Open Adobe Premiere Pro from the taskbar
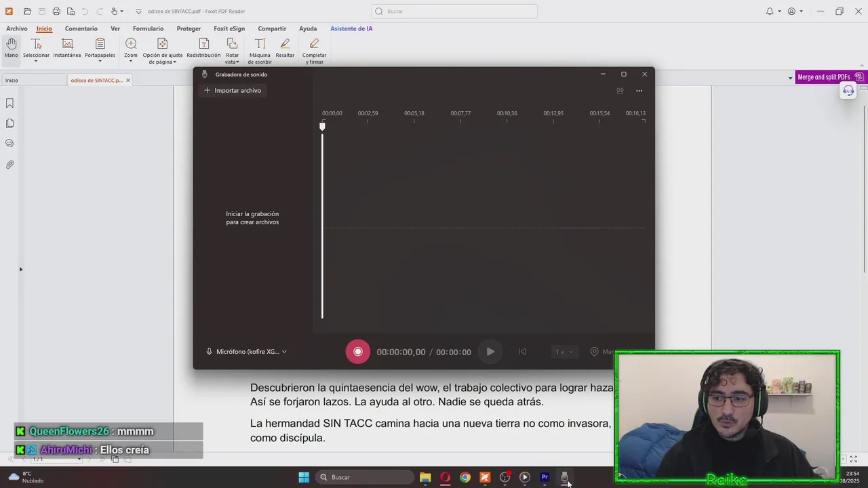Screen dimensions: 868x488 (x=544, y=477)
